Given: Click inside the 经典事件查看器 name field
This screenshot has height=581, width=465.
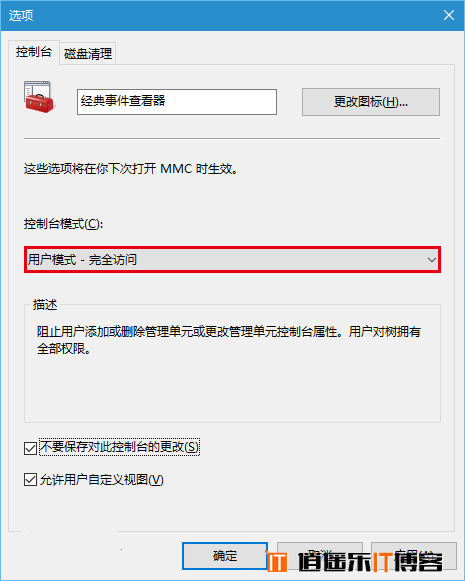Looking at the screenshot, I should click(x=177, y=102).
